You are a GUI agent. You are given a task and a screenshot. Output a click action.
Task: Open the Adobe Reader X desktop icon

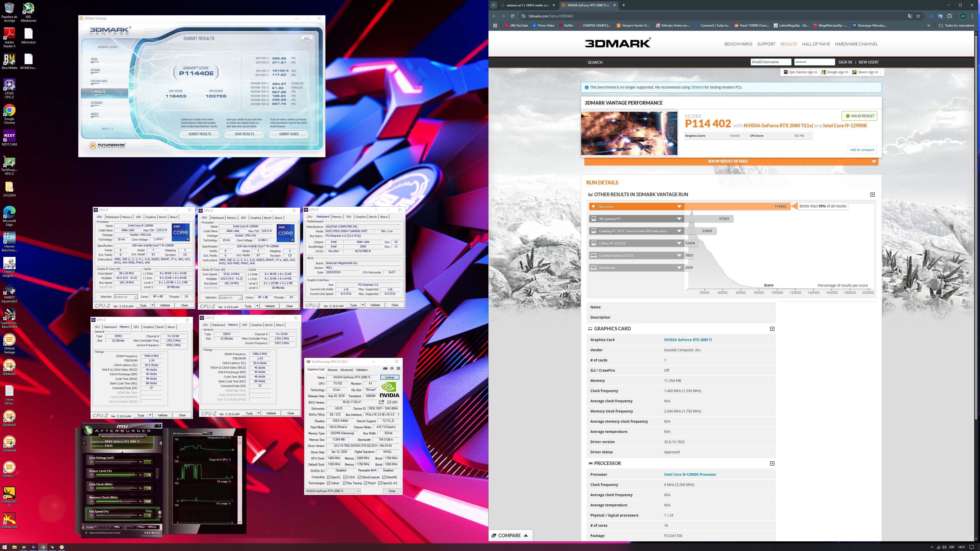tap(9, 38)
